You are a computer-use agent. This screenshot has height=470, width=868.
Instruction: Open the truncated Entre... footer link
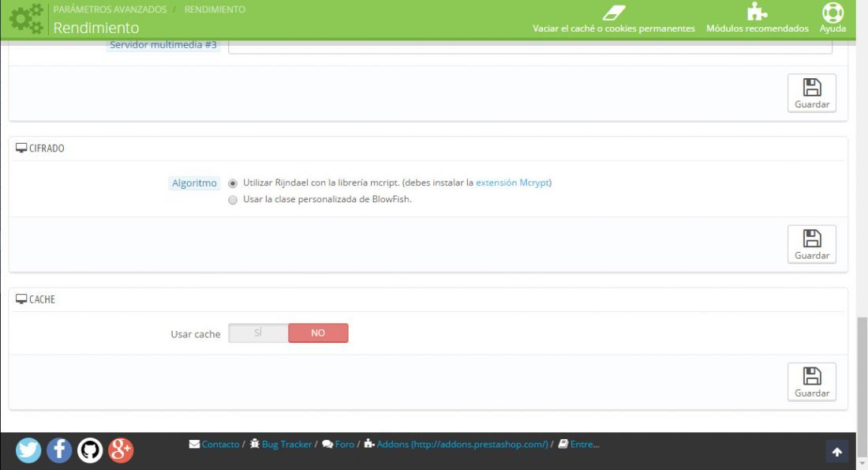click(585, 444)
